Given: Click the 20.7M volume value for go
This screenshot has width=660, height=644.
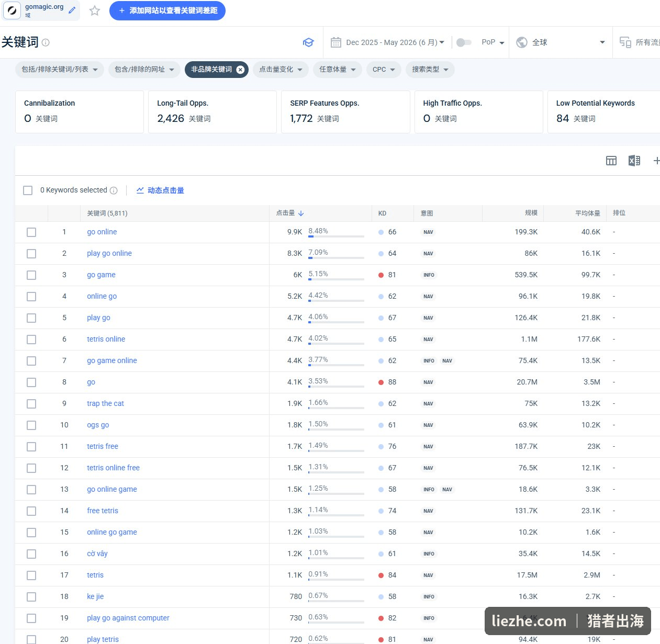Looking at the screenshot, I should tap(527, 382).
